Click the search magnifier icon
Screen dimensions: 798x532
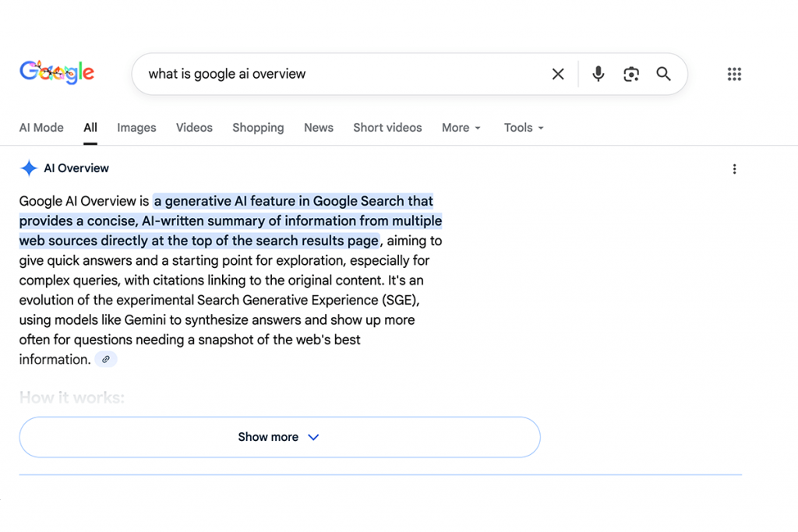663,74
